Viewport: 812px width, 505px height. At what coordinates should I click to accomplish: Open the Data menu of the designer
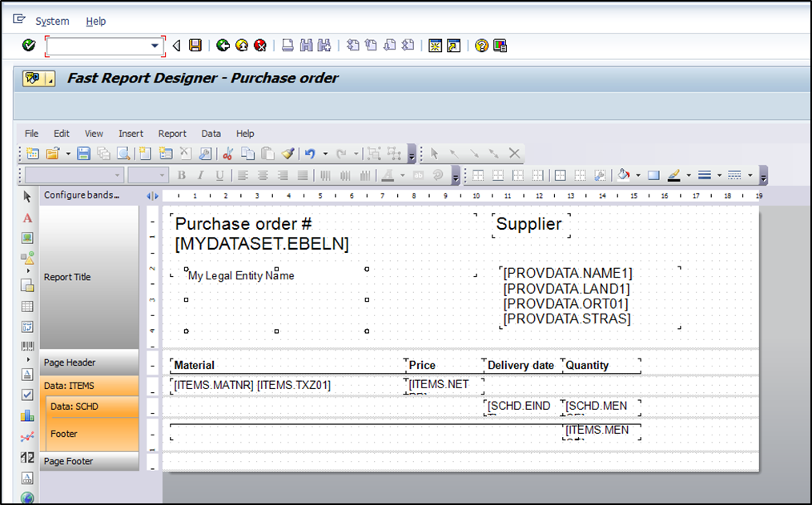pos(211,134)
